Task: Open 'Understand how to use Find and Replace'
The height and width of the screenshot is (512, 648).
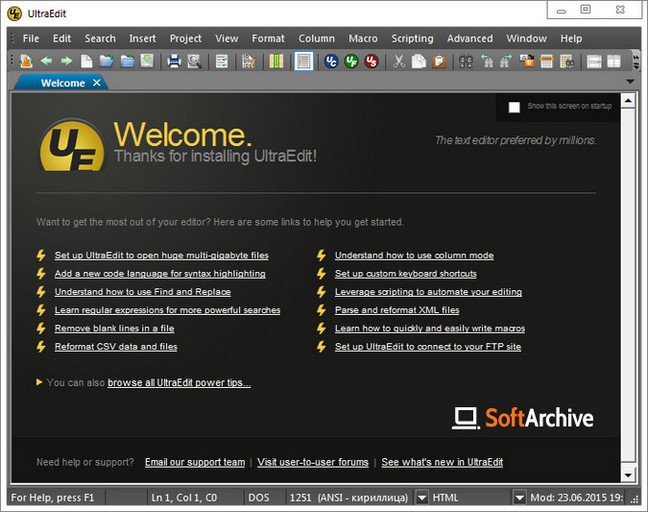Action: [x=143, y=292]
